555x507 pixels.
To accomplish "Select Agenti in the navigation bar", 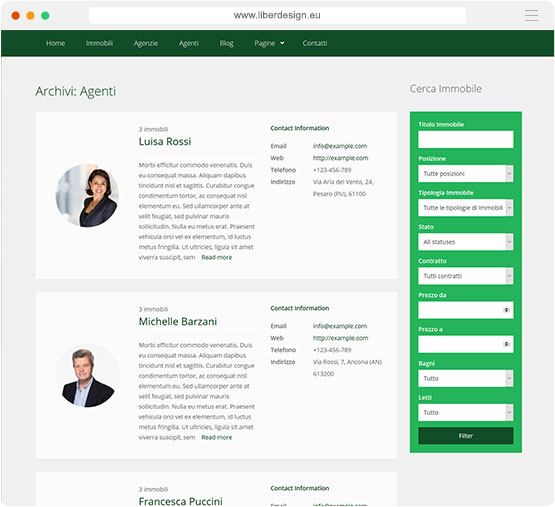I will click(189, 43).
